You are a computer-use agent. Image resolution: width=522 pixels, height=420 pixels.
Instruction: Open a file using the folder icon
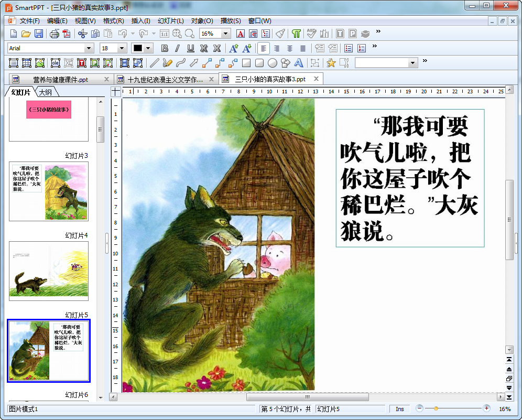[26, 34]
